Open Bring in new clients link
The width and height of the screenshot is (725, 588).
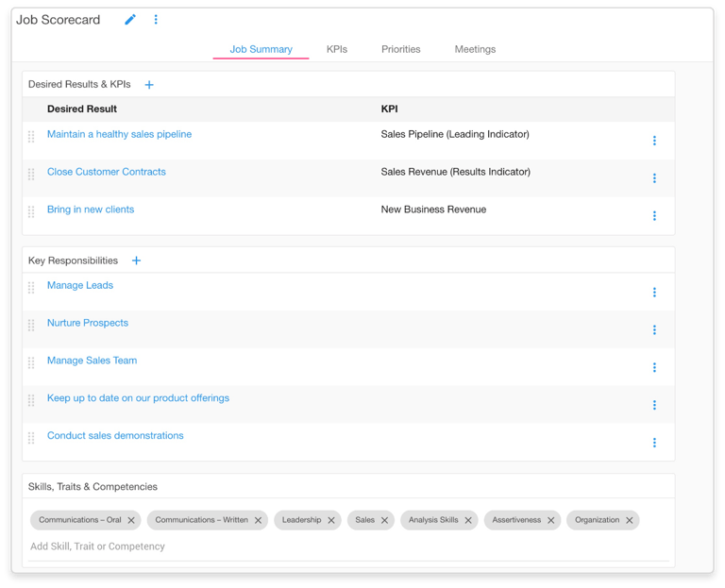click(x=91, y=210)
